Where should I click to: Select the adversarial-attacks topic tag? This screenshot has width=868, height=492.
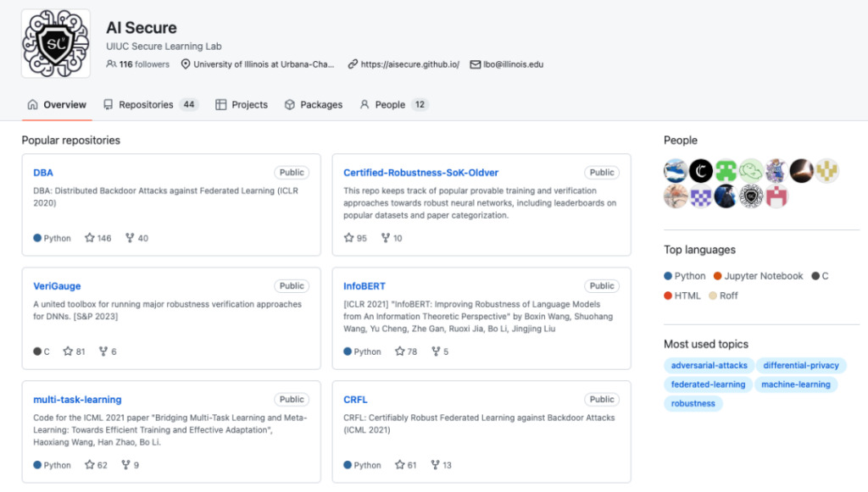[x=709, y=366]
